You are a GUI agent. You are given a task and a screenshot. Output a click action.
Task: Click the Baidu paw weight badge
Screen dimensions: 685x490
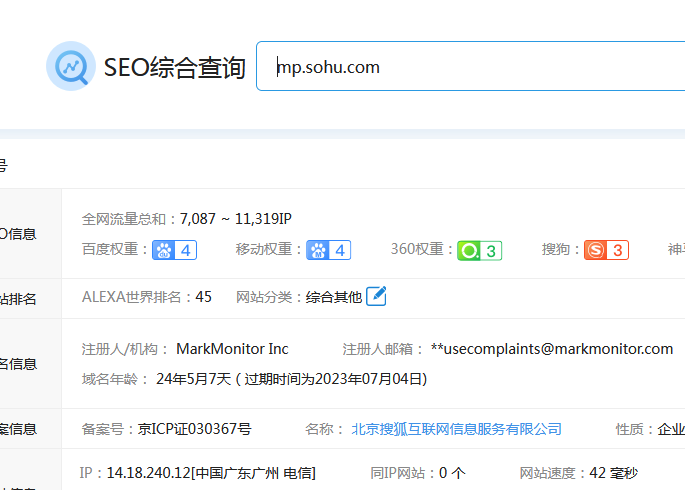(x=174, y=250)
